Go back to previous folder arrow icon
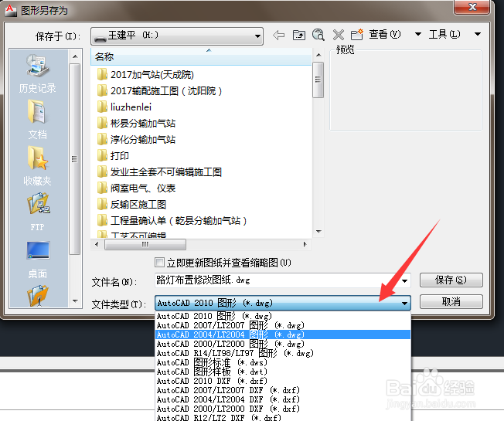The image size is (504, 421). (x=279, y=35)
